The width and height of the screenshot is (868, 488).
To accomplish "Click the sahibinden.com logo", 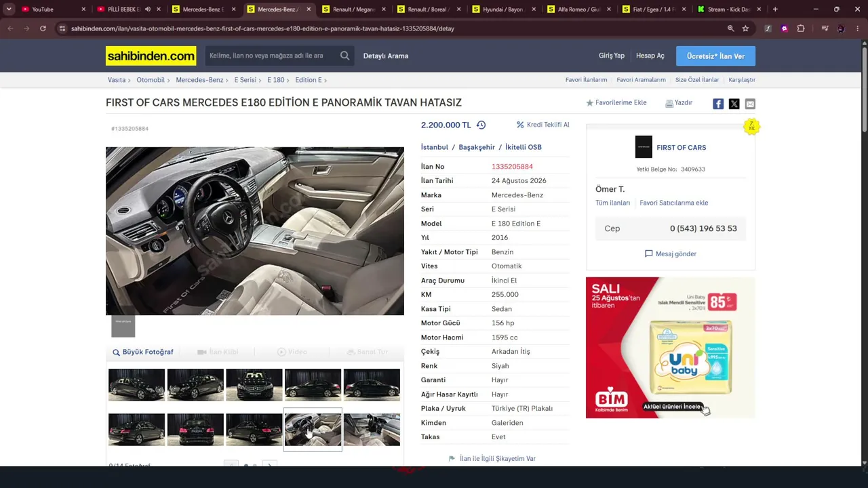I will [151, 56].
